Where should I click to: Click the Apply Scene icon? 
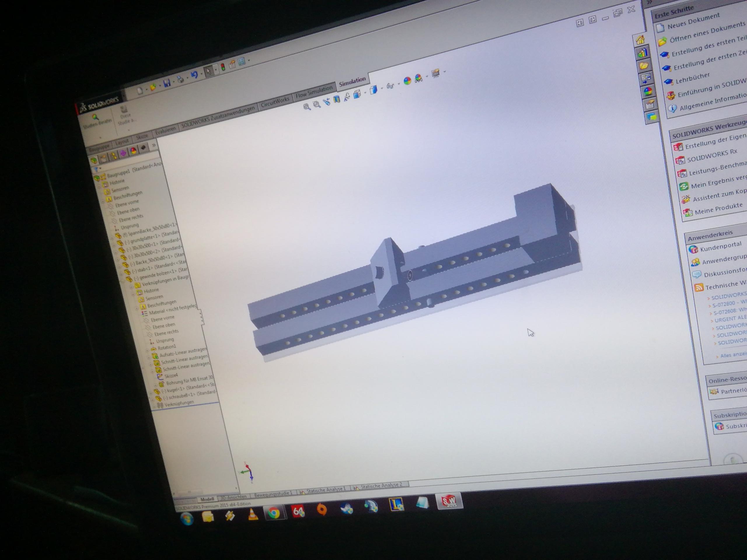[x=418, y=78]
